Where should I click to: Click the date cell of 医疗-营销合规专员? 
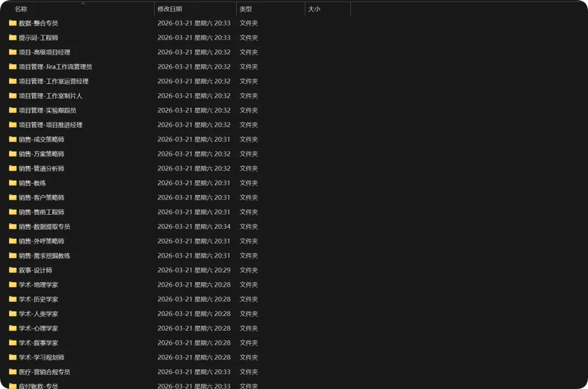point(194,372)
